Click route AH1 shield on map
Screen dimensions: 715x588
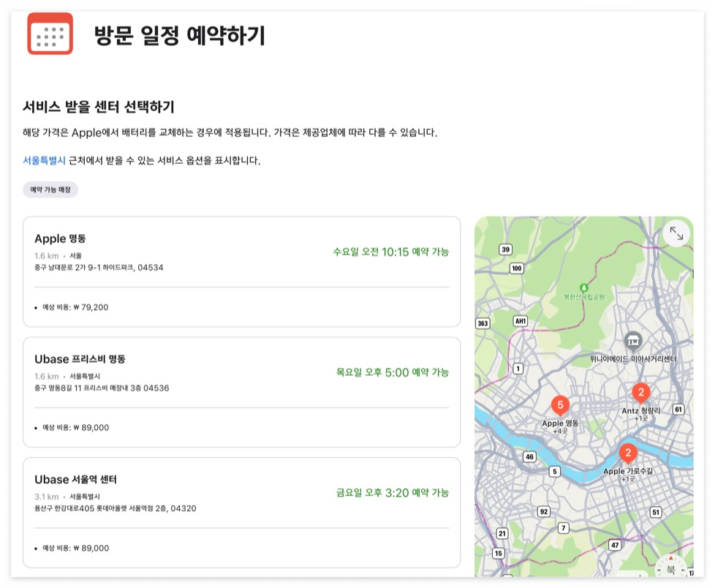(x=521, y=321)
